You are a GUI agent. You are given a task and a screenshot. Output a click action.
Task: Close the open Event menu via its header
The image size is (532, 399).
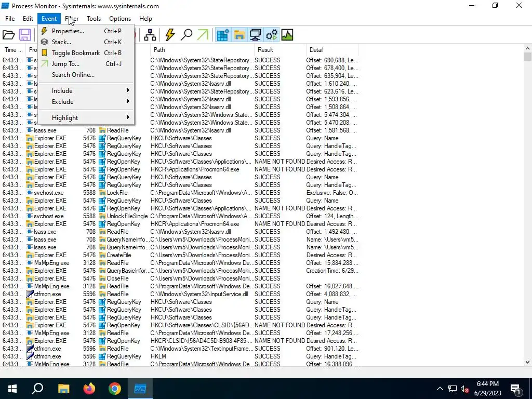49,19
